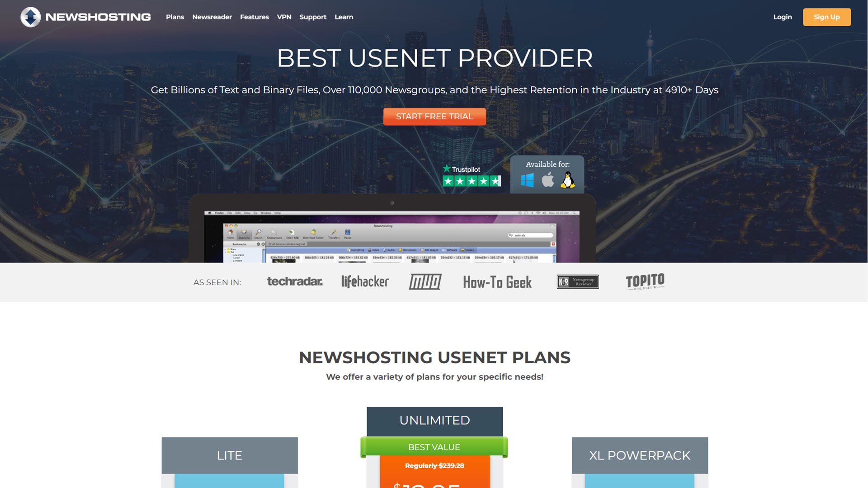This screenshot has width=868, height=488.
Task: Click the Learn navigation item
Action: 344,17
